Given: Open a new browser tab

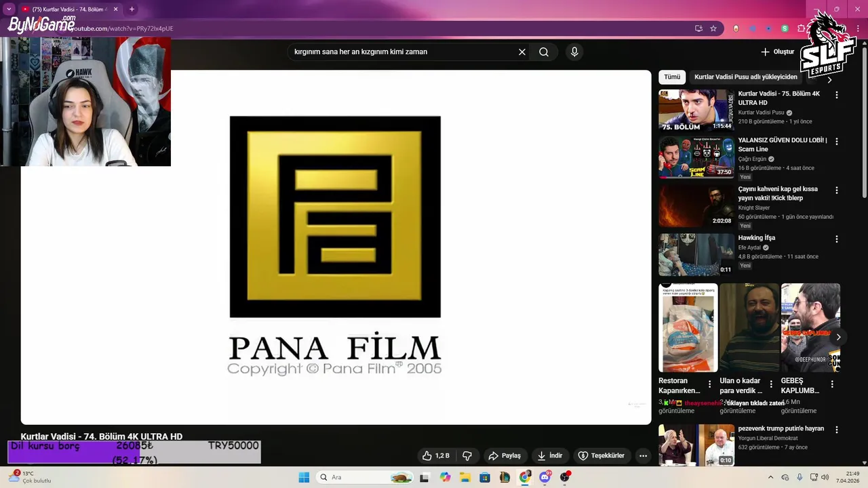Looking at the screenshot, I should (132, 9).
